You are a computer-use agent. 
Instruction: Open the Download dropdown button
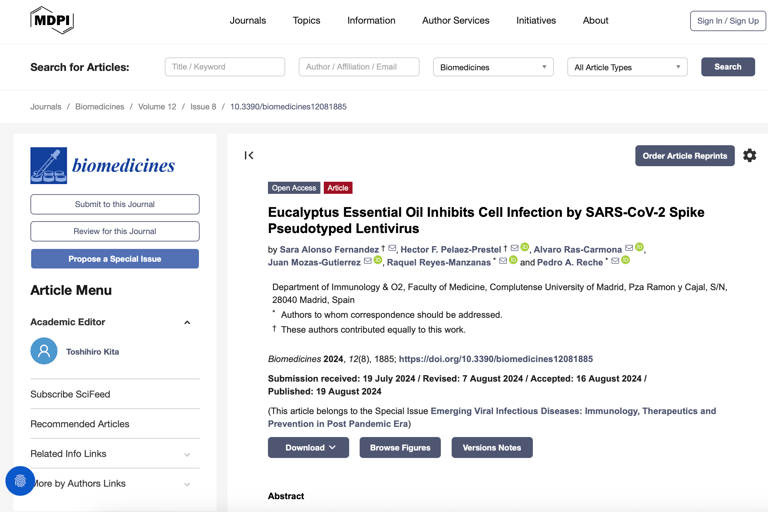coord(308,448)
